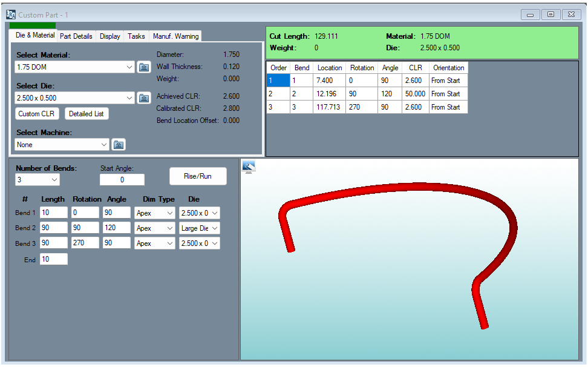Click Bend 1 Angle field
588x367 pixels.
pos(117,213)
